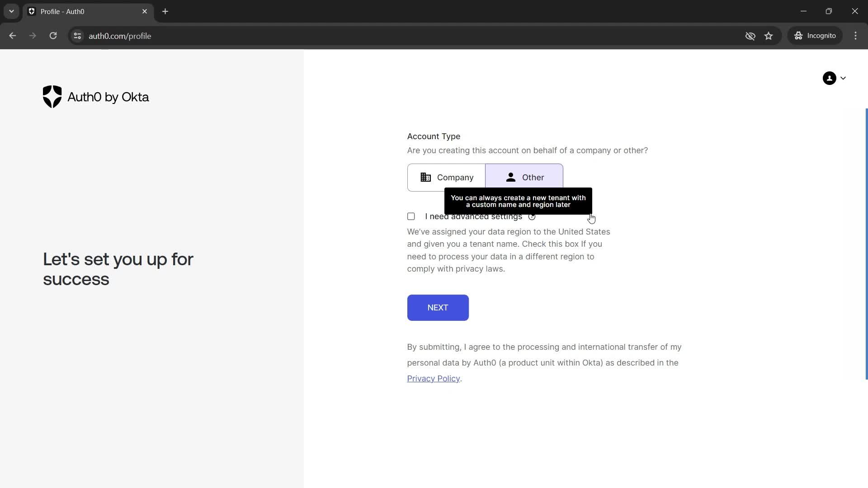Open the Privacy Policy link
Viewport: 868px width, 488px height.
point(433,379)
